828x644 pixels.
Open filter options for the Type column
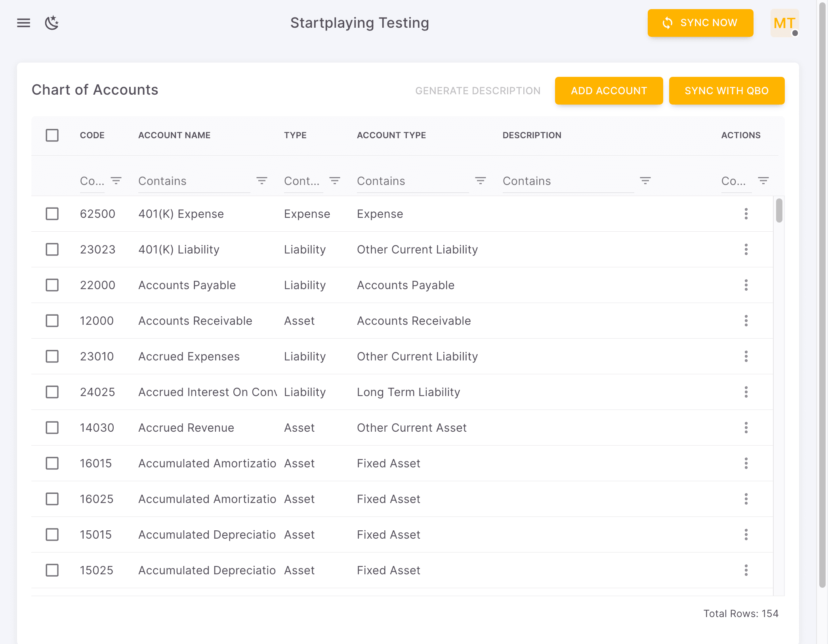[335, 181]
